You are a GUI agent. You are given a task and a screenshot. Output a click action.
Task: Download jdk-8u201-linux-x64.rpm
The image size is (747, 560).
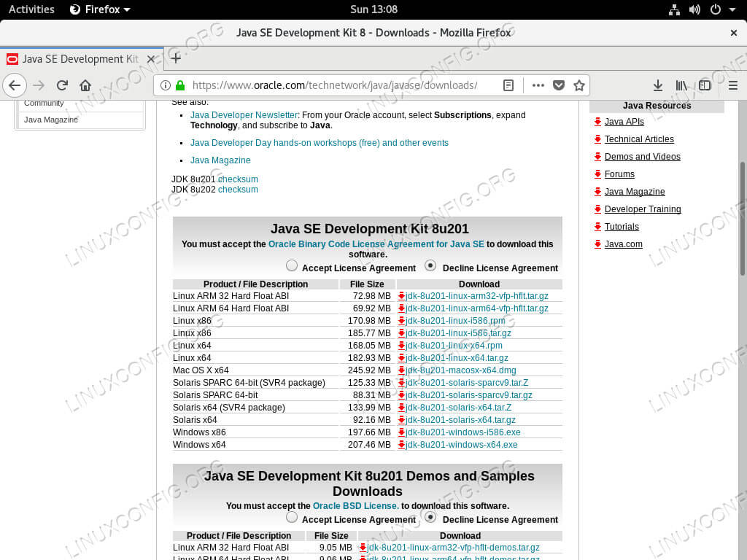tap(454, 346)
